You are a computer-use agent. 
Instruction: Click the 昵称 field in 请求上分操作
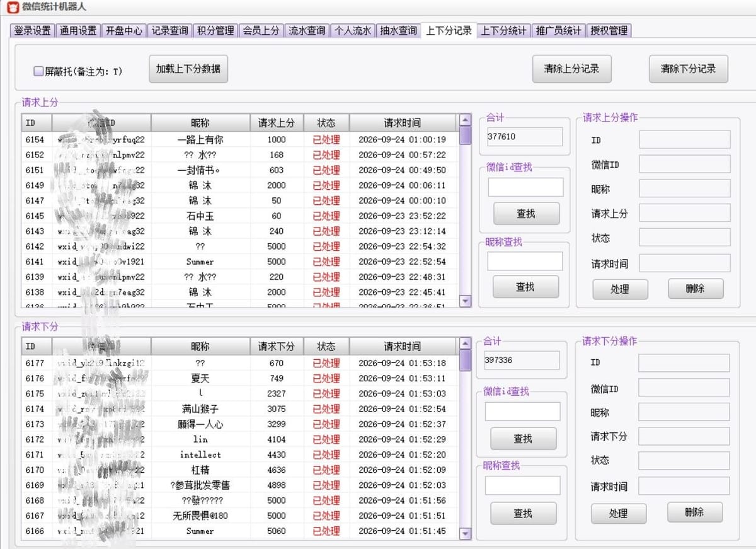[x=685, y=188]
